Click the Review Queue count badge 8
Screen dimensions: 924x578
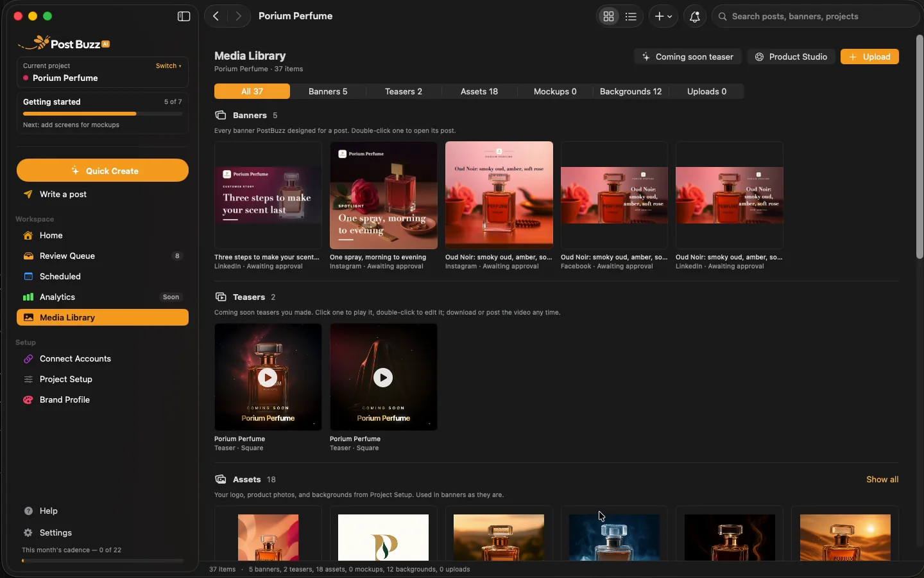[x=178, y=256]
